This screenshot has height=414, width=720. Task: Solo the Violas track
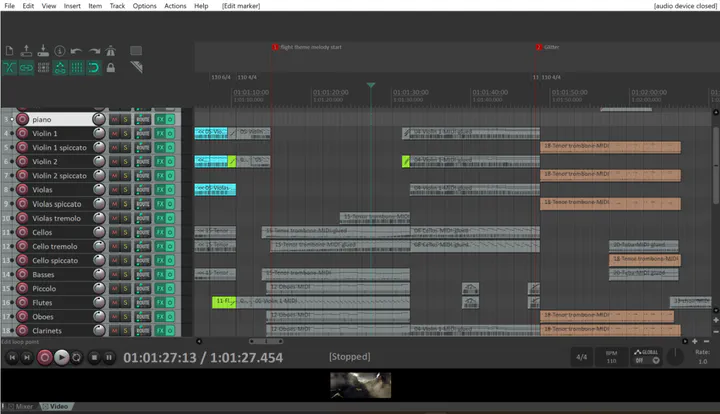[125, 190]
